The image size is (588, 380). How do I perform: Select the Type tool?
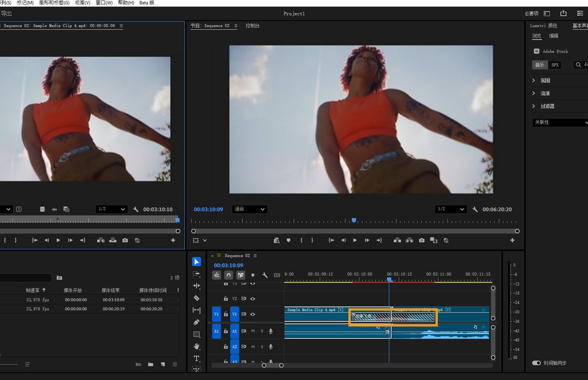pyautogui.click(x=196, y=358)
